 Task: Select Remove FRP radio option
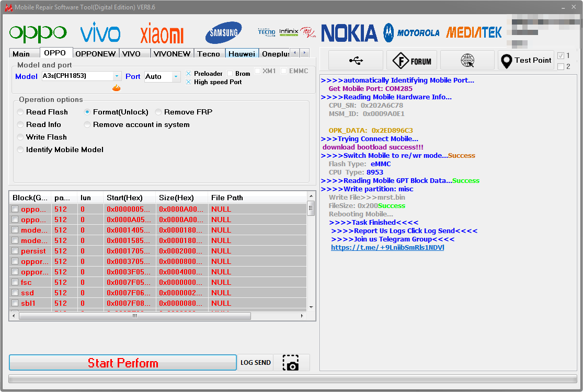(x=184, y=112)
